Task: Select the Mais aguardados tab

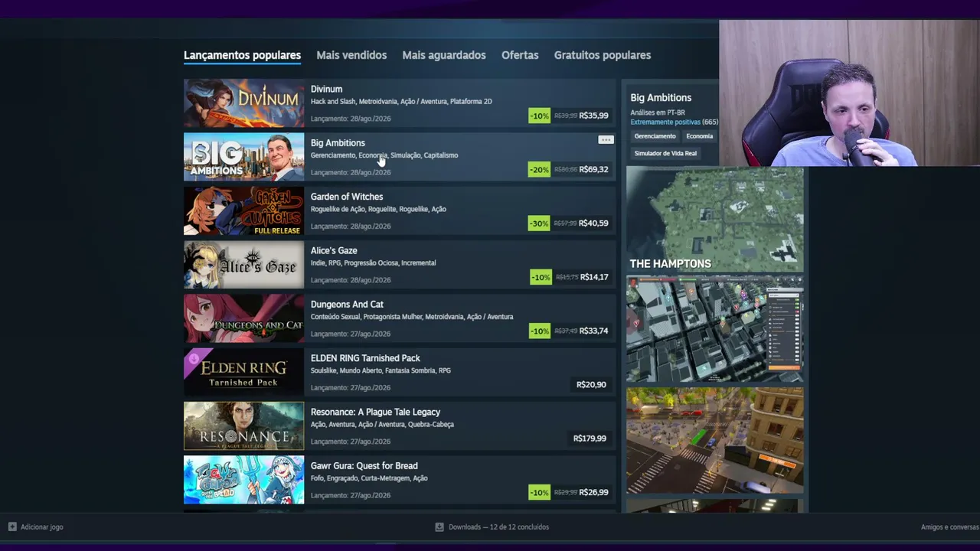Action: point(444,55)
